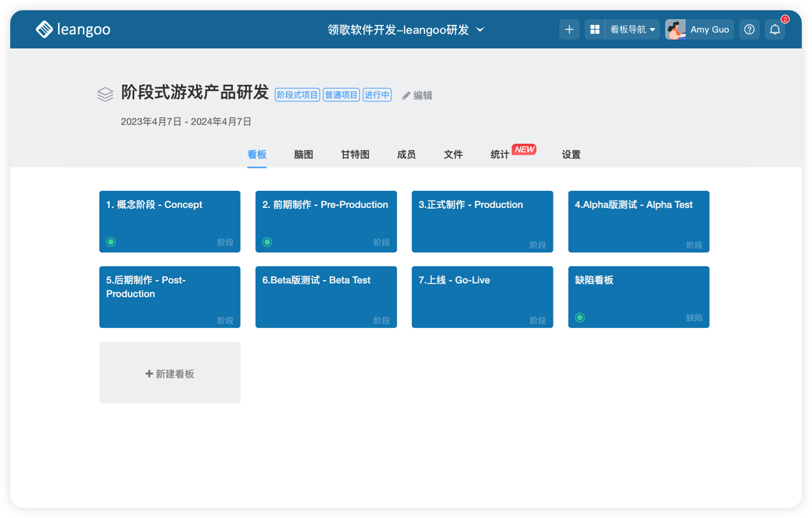Switch to the 统计 tab
The width and height of the screenshot is (812, 518).
point(500,154)
